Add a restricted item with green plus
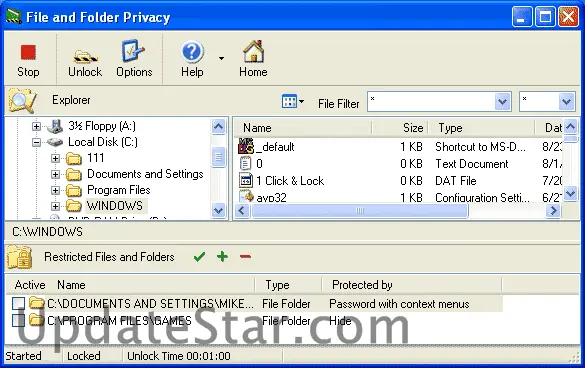 pos(222,257)
